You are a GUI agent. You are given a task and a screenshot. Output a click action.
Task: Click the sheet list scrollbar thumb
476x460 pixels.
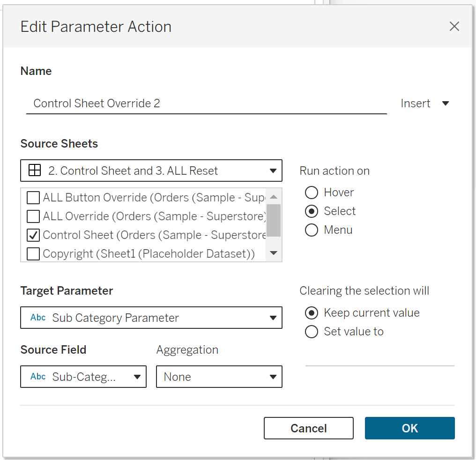click(274, 220)
